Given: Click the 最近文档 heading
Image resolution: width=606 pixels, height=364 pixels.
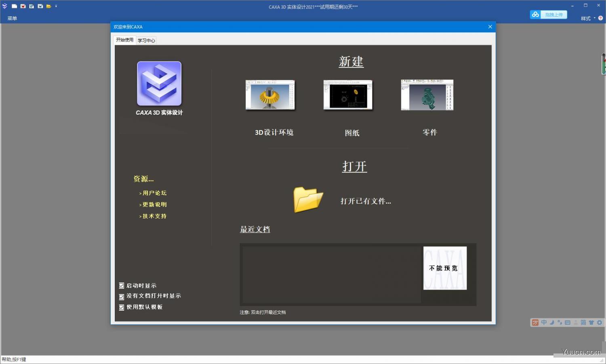Looking at the screenshot, I should click(x=255, y=229).
